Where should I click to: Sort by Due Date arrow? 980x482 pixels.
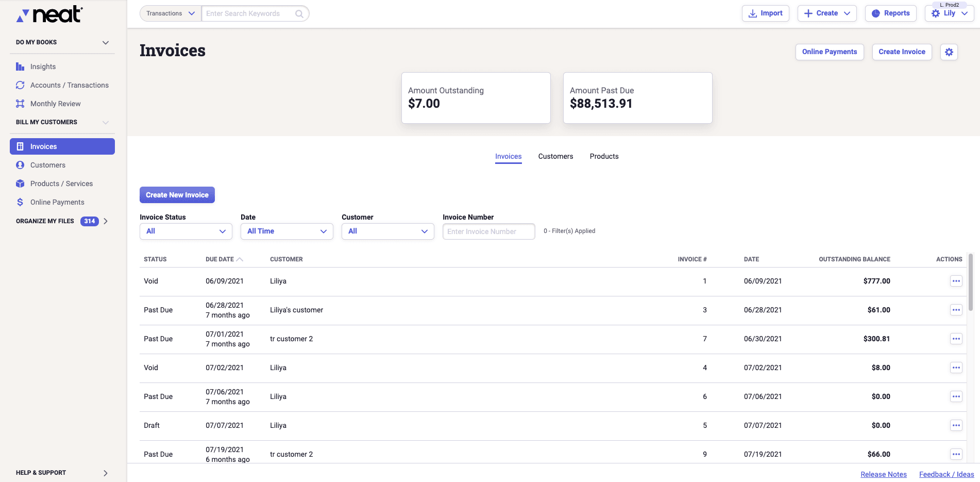pos(240,259)
